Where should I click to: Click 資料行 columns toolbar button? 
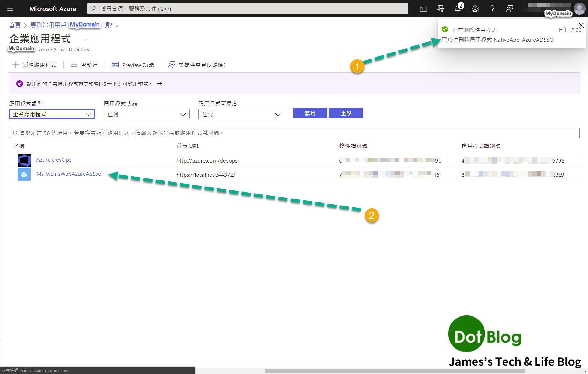click(84, 65)
